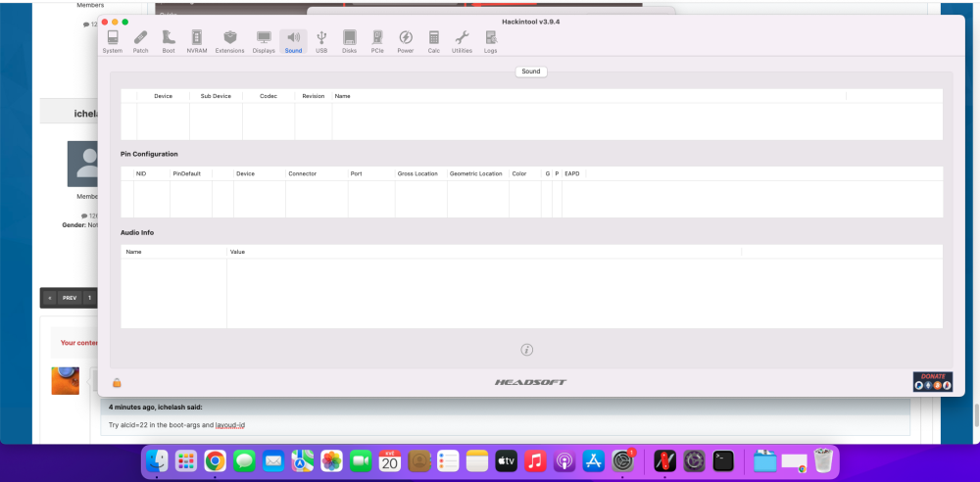Go to page 1 in the forum pagination
The image size is (980, 482).
point(90,298)
